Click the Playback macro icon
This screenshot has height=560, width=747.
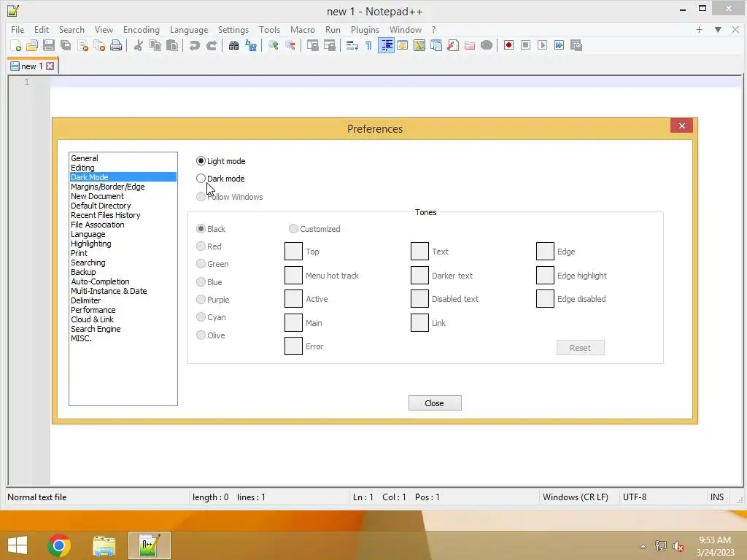coord(542,45)
